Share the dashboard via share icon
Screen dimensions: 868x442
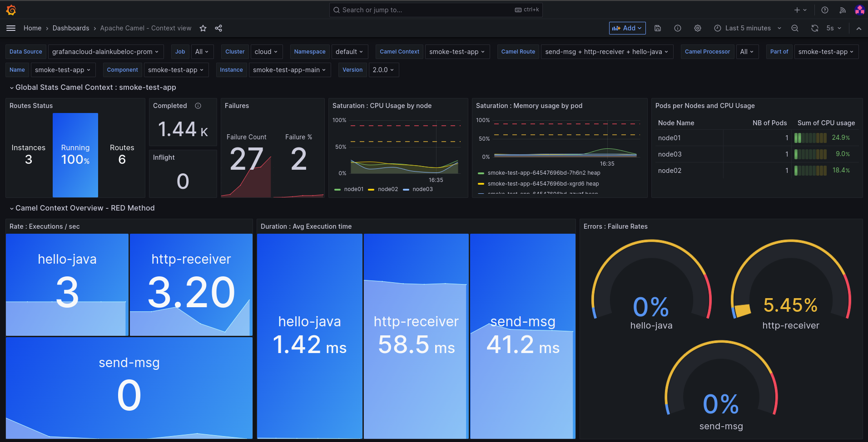[218, 28]
